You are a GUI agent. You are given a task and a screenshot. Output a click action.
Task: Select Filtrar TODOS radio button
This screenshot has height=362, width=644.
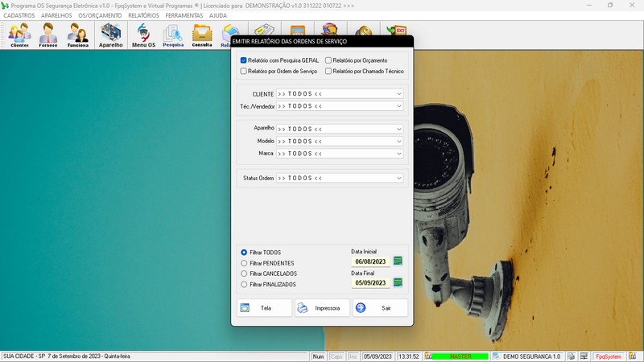[x=244, y=253]
